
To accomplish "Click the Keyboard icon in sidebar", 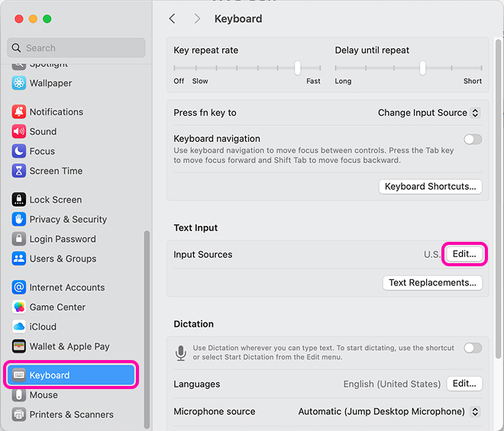I will [19, 375].
